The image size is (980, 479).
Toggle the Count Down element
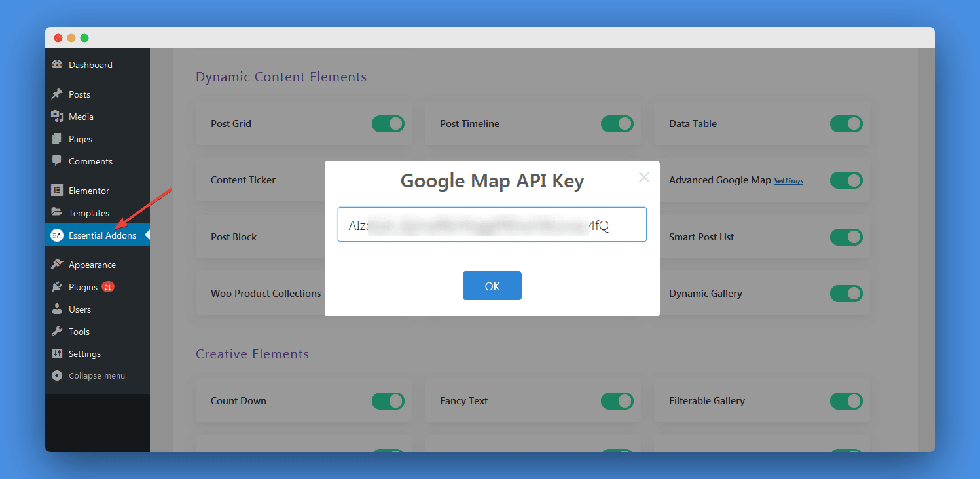(388, 400)
